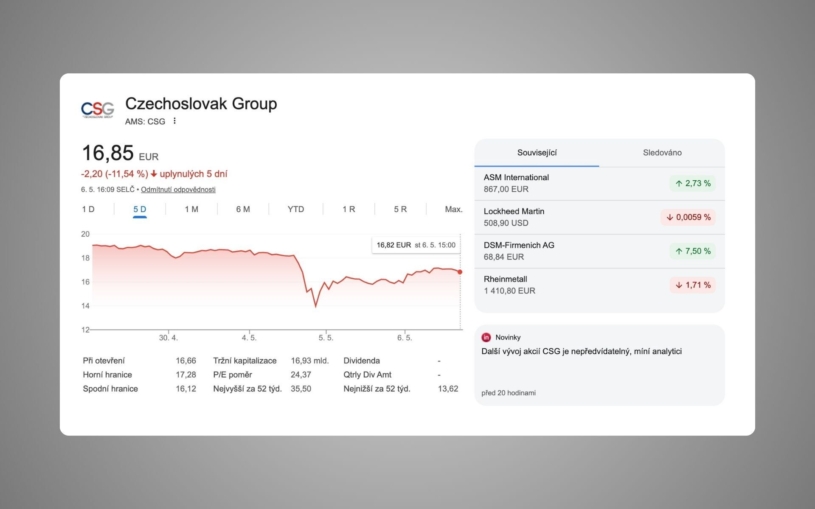
Task: Click the 867,00 EUR price
Action: [506, 190]
